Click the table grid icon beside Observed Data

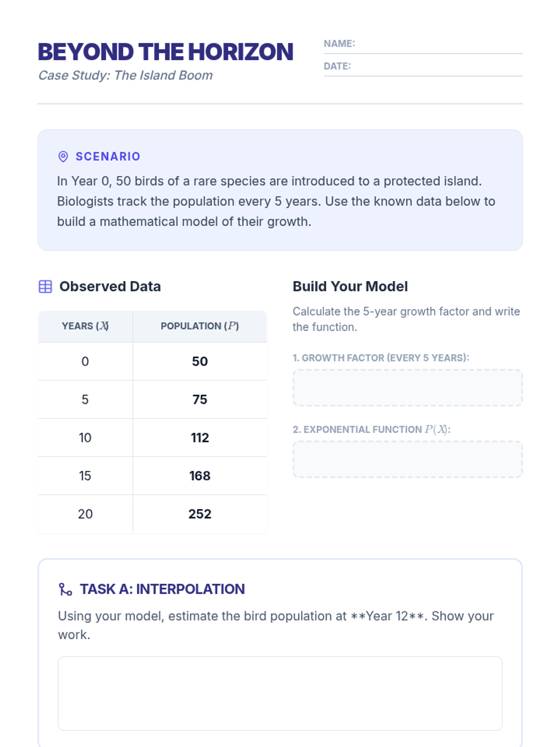coord(45,287)
